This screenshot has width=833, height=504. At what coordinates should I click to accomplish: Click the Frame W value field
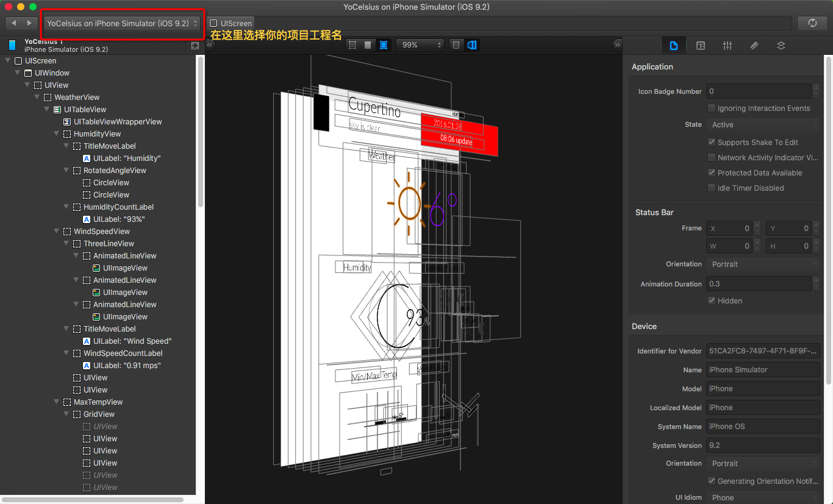729,246
